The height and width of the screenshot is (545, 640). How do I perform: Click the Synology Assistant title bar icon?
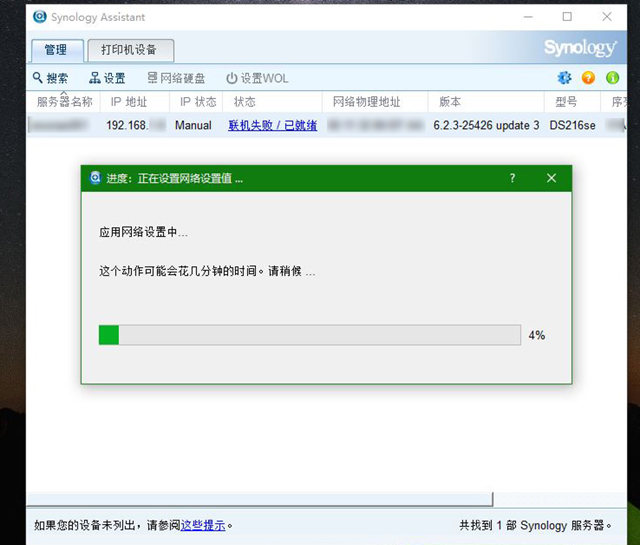coord(40,17)
